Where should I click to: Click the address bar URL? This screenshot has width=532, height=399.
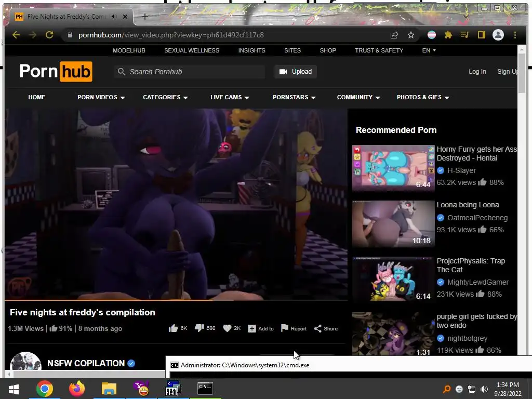tap(171, 35)
